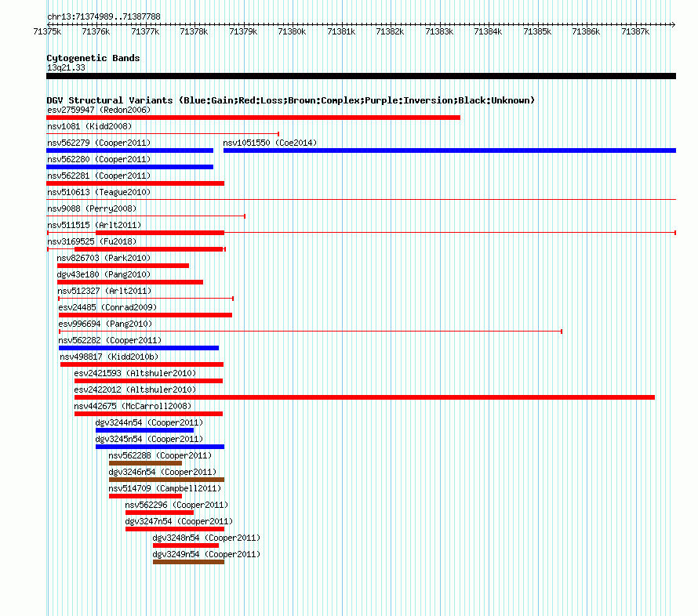The image size is (698, 616).
Task: Click the red dgv43e180 loss bar
Action: 130,282
